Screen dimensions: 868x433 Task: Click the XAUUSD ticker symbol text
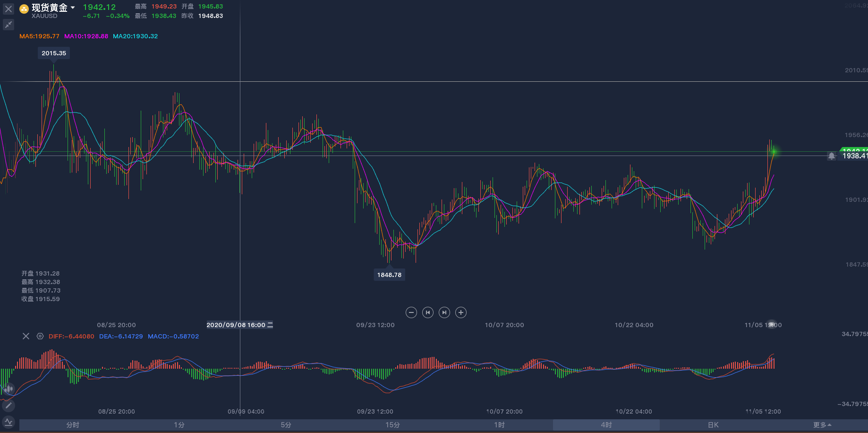[44, 16]
